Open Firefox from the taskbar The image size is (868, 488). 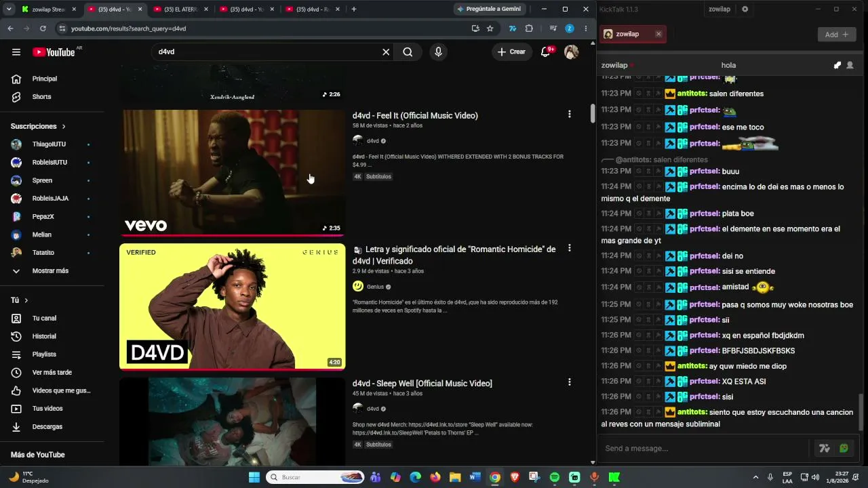pyautogui.click(x=435, y=477)
